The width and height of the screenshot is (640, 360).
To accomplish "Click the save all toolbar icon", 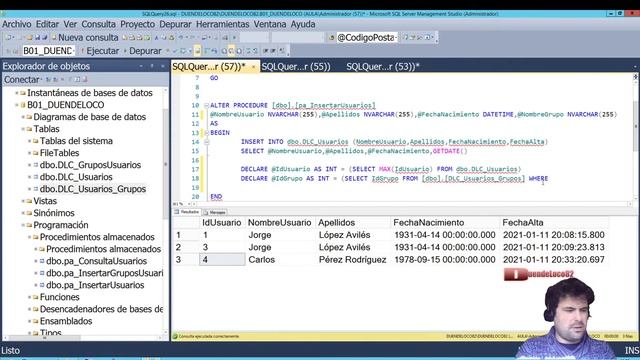I will [x=44, y=38].
